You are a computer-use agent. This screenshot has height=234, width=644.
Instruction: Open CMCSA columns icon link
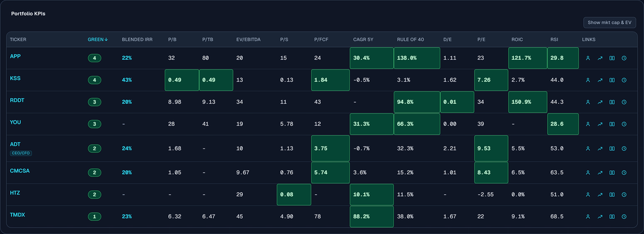point(612,172)
